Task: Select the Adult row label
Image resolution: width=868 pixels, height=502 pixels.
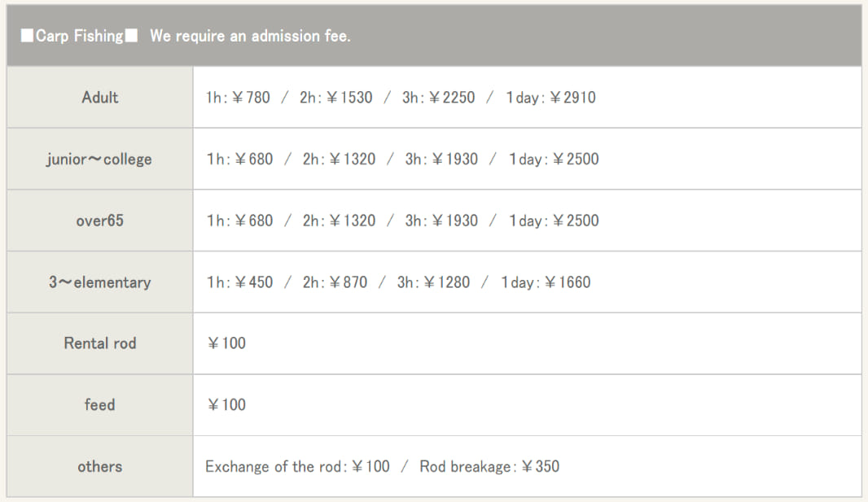Action: (99, 98)
